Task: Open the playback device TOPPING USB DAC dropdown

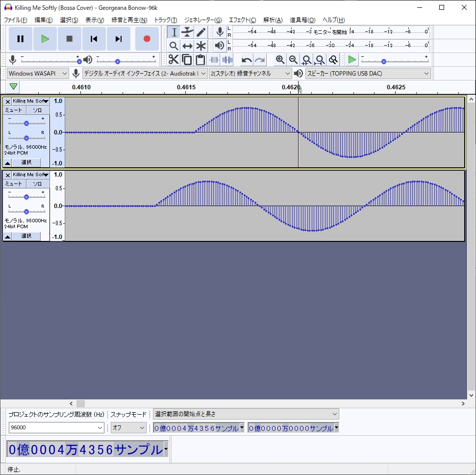Action: tap(368, 74)
